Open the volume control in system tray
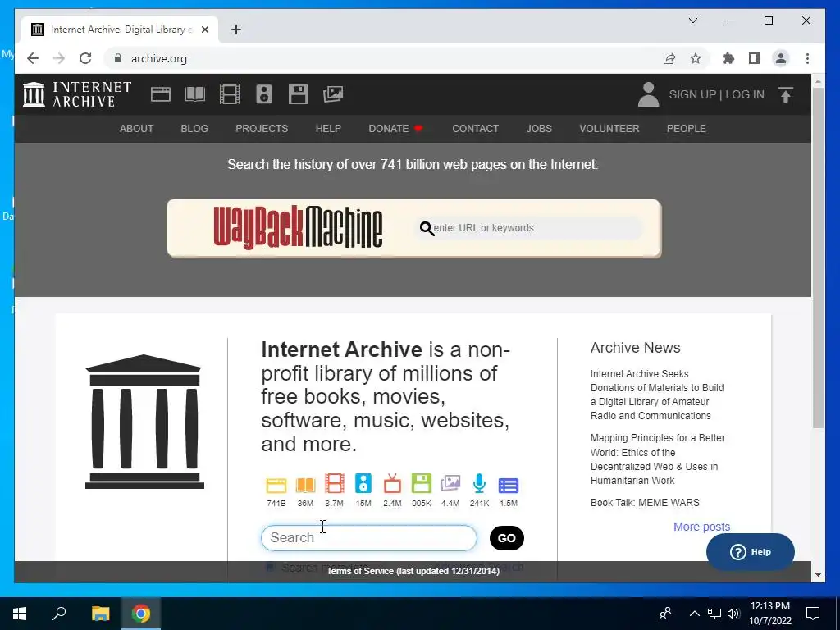Viewport: 840px width, 630px height. 733,614
